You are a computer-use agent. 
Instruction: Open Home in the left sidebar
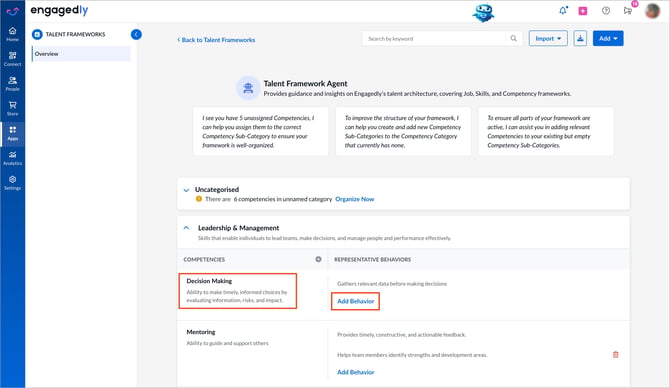pyautogui.click(x=12, y=34)
